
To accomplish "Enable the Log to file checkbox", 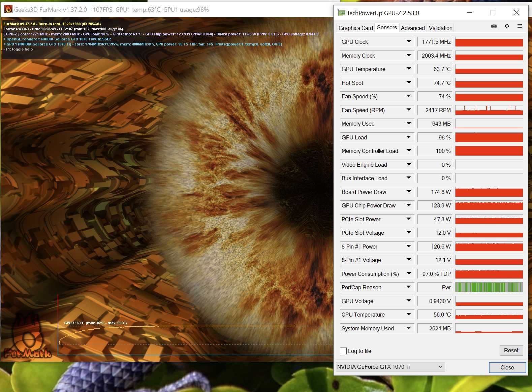I will point(343,351).
